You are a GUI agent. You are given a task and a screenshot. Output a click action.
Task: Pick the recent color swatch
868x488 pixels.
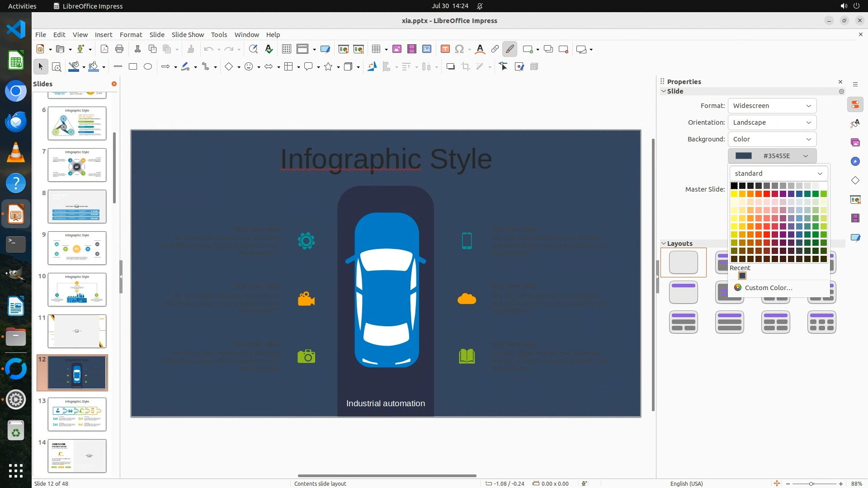point(742,276)
